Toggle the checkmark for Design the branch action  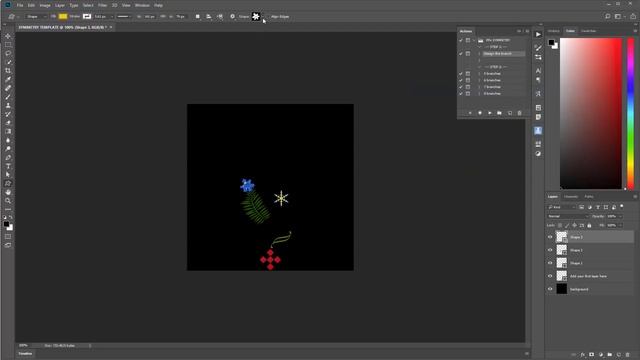(461, 53)
